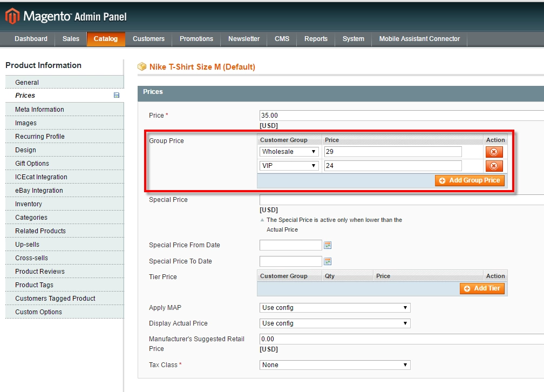Select the Related Products tab

(65, 231)
